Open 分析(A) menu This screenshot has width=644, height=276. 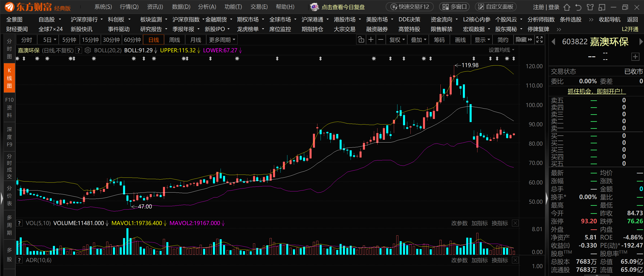[207, 7]
